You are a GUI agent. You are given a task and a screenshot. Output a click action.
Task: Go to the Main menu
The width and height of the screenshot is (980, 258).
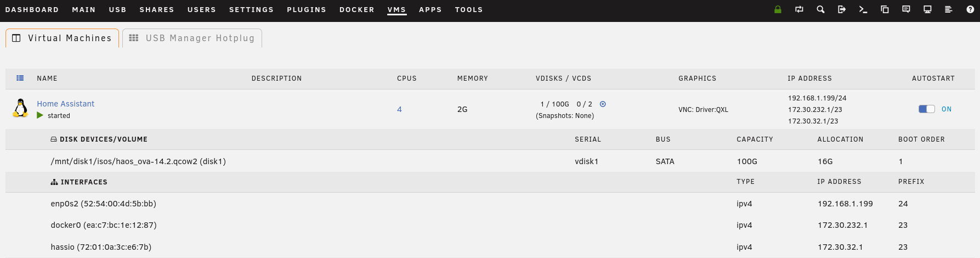click(84, 10)
